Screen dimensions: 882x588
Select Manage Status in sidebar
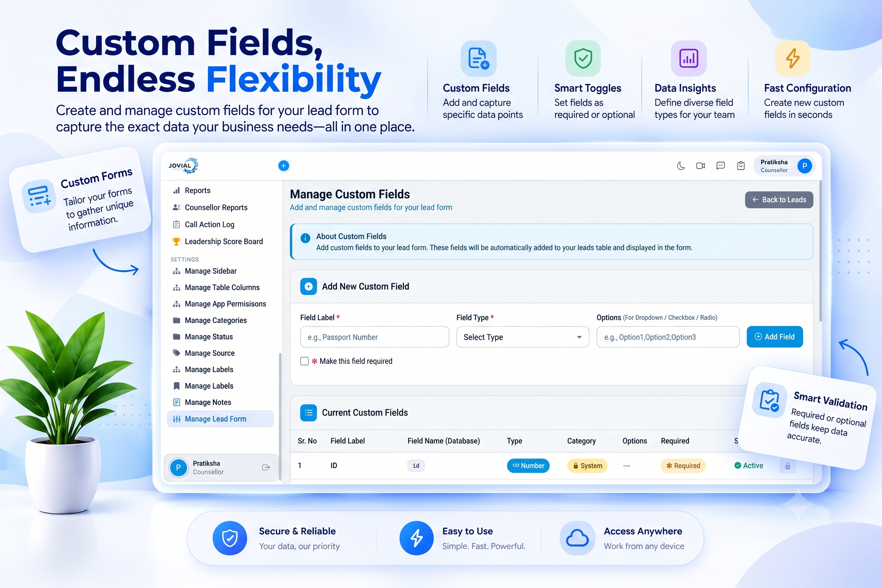point(203,337)
